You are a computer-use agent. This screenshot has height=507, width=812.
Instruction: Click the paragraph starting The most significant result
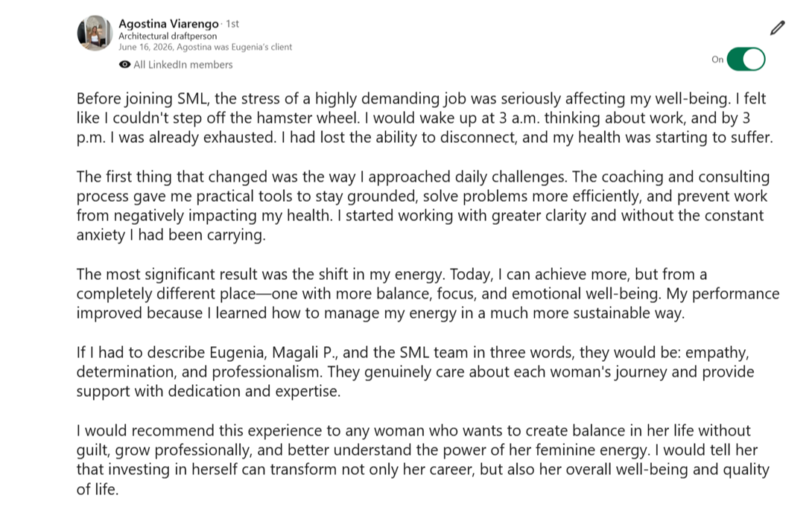click(428, 293)
